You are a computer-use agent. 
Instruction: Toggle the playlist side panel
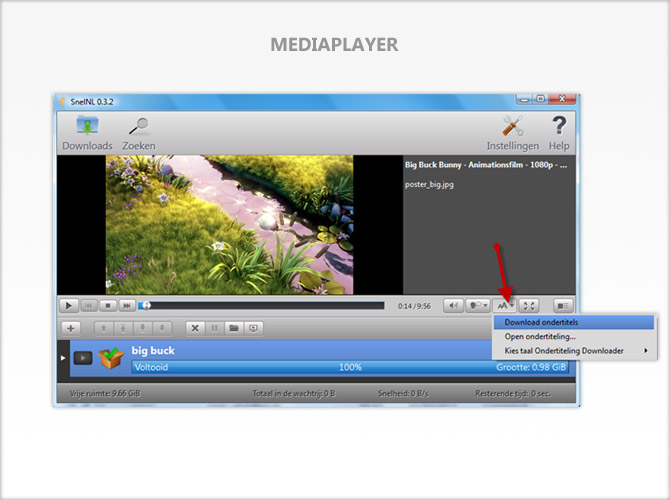(x=563, y=306)
